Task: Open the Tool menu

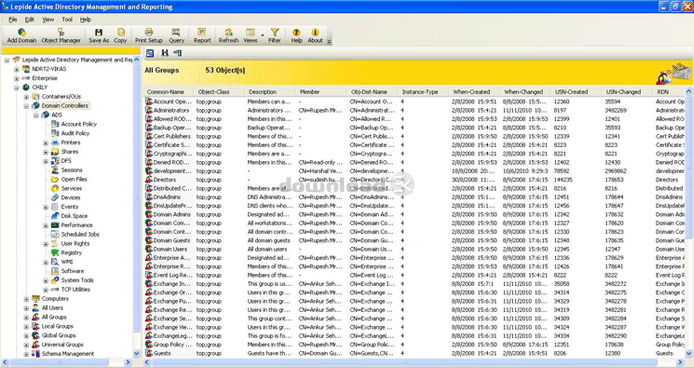Action: coord(67,19)
